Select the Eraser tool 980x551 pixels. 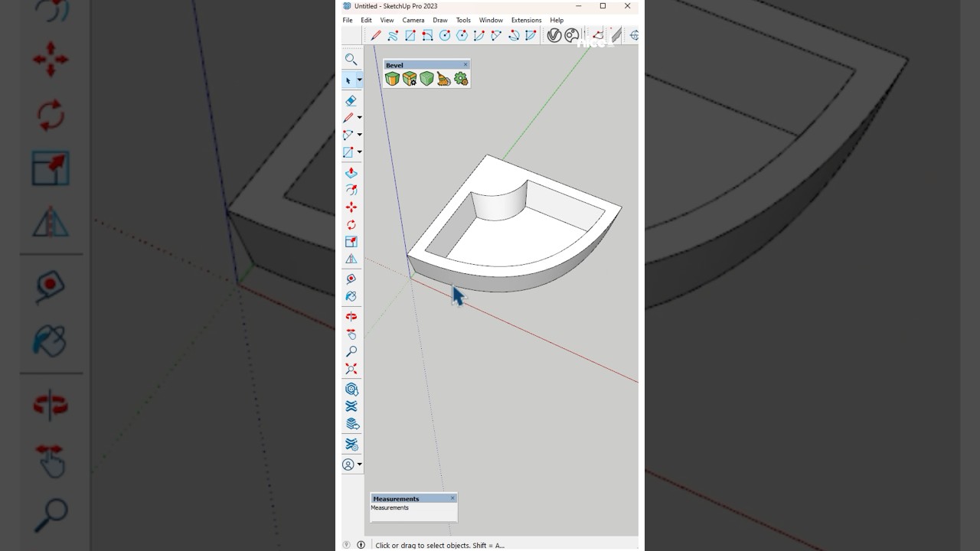[351, 100]
